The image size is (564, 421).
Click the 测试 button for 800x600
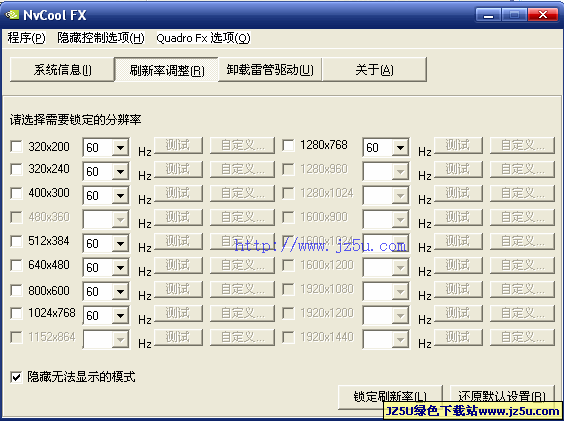coord(178,289)
